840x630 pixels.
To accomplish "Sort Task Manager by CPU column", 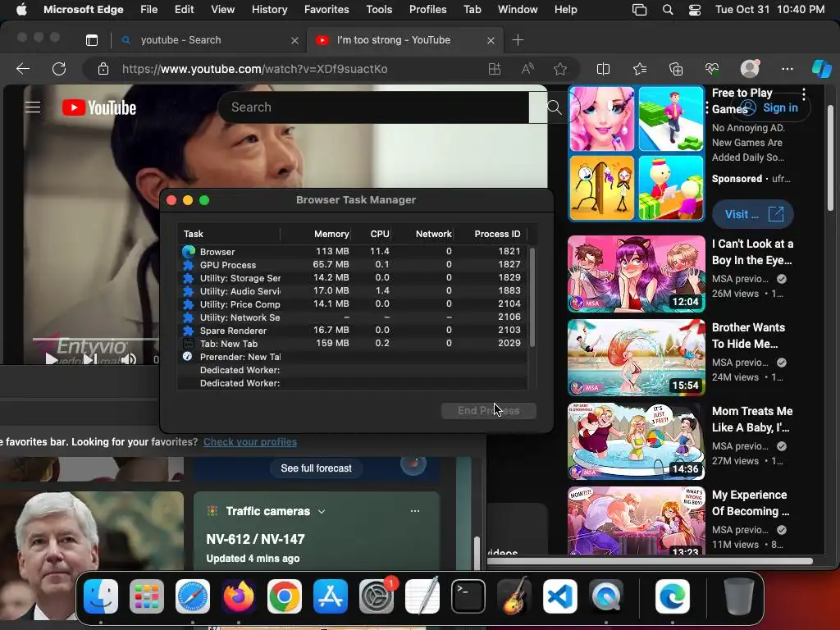I will pyautogui.click(x=379, y=234).
